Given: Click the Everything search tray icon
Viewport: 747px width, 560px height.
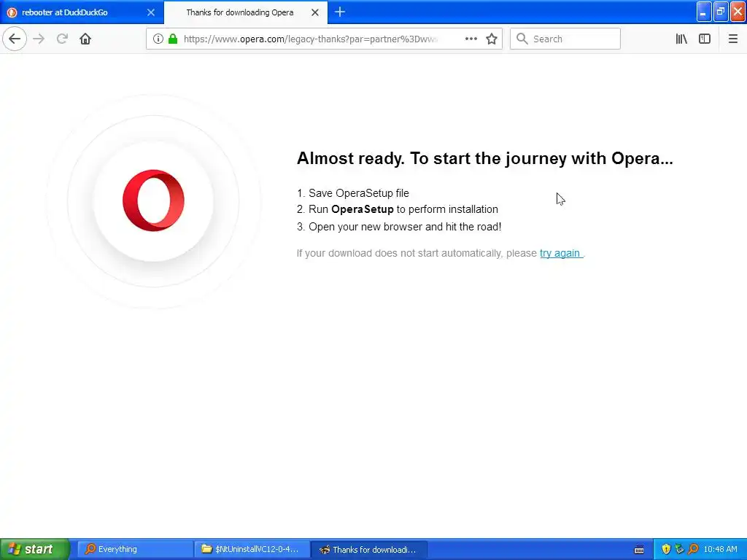Looking at the screenshot, I should pyautogui.click(x=693, y=549).
